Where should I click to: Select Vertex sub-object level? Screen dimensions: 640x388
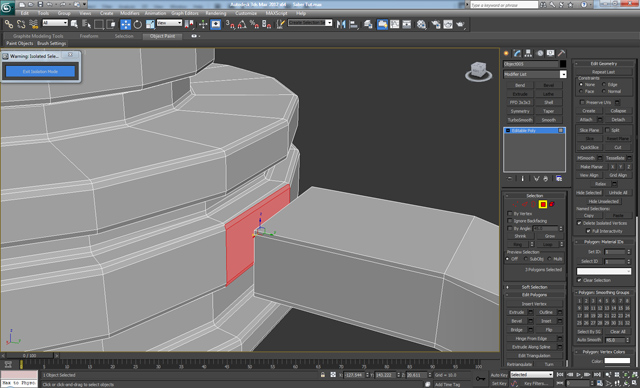pos(516,204)
